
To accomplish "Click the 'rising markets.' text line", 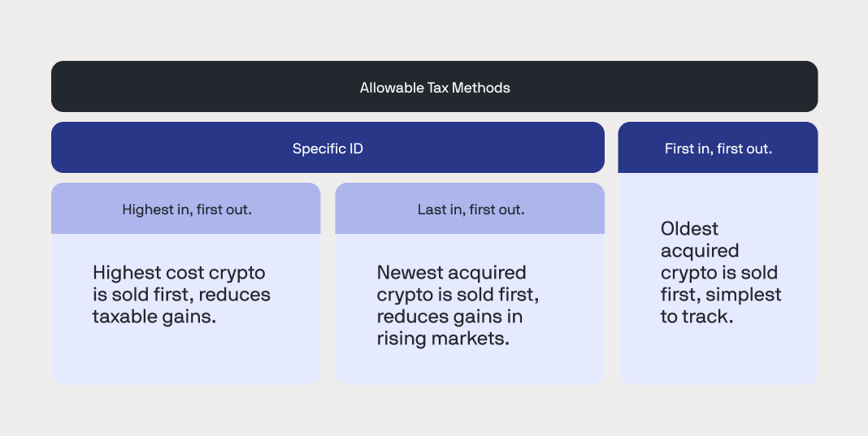I will click(443, 339).
